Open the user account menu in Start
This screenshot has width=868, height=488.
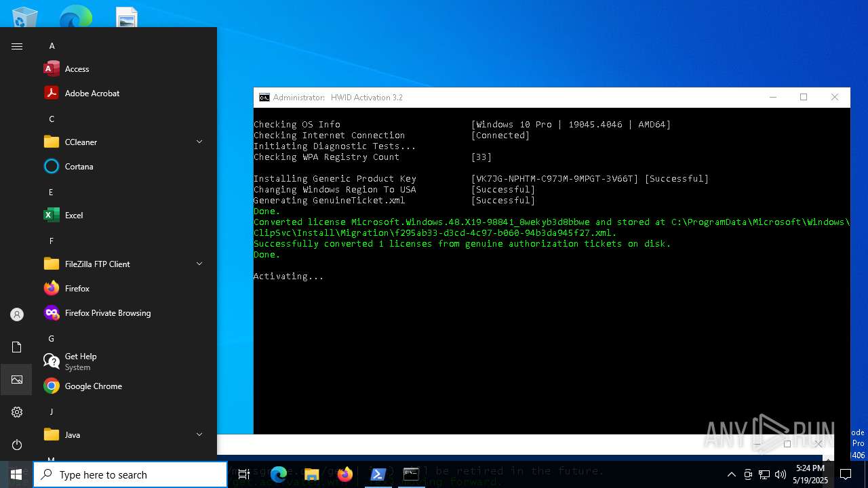tap(17, 314)
